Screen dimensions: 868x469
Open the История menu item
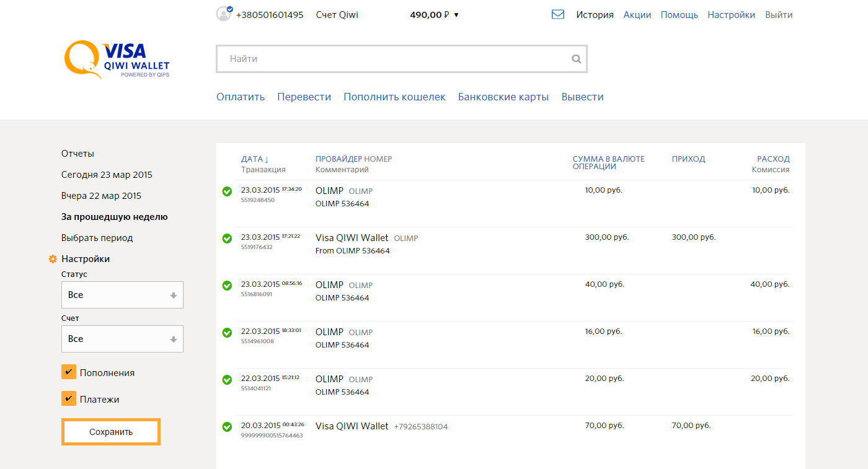[x=595, y=15]
